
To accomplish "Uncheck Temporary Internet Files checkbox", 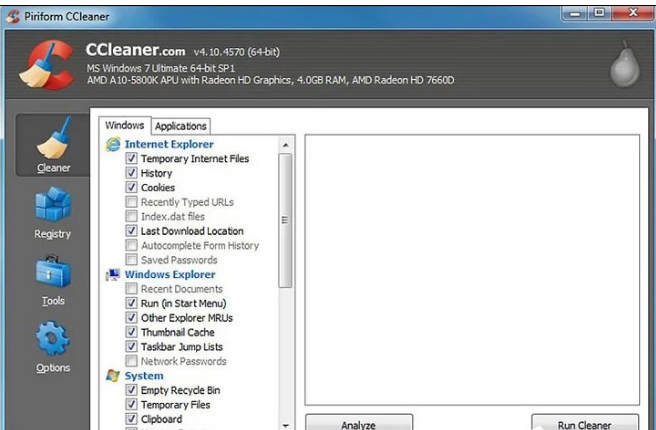I will [131, 158].
